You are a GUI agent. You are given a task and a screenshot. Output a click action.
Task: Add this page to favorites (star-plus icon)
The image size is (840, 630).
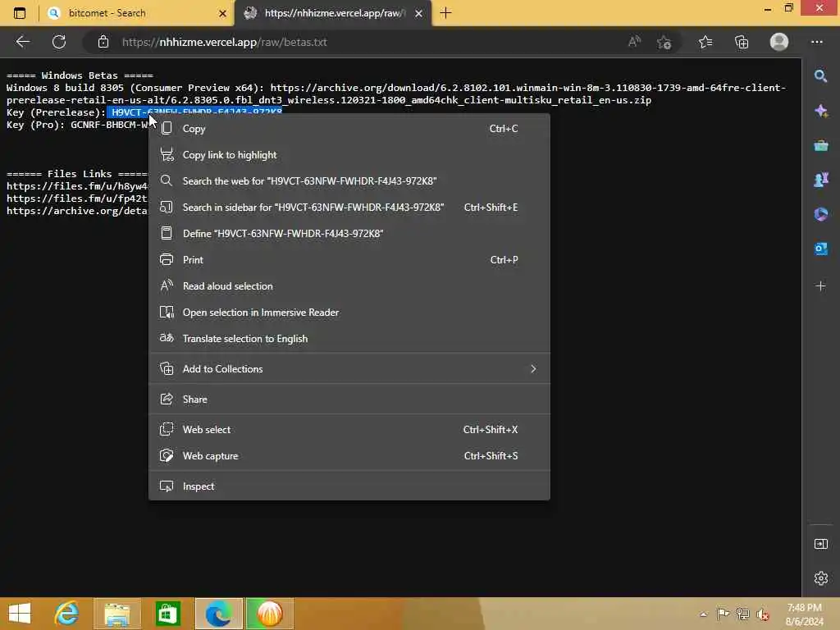664,42
